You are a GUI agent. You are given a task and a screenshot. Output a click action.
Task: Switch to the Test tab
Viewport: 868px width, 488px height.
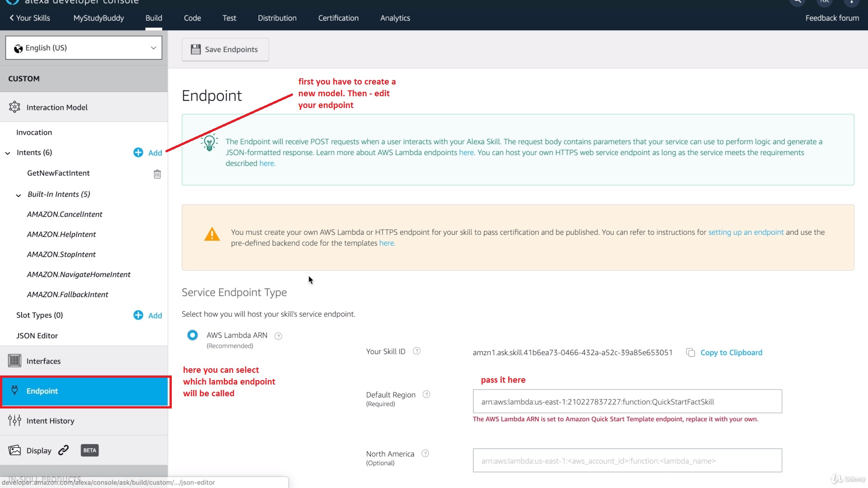(229, 18)
